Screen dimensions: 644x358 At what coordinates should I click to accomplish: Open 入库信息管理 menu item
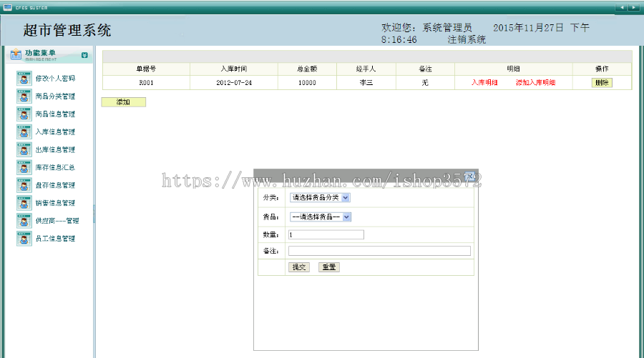pos(55,131)
